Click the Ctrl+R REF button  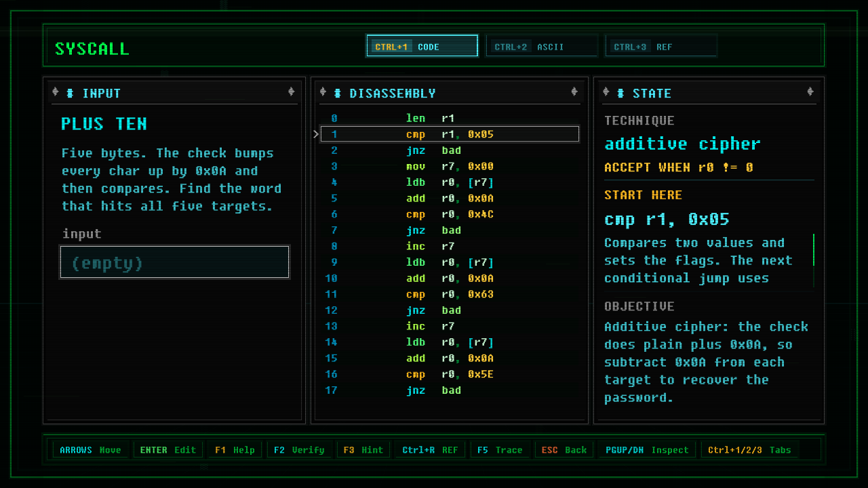tap(430, 449)
